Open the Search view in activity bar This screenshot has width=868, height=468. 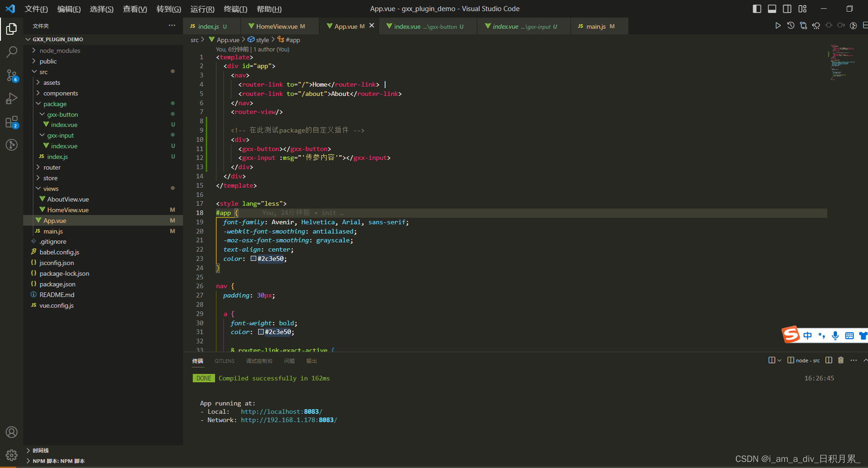(x=12, y=52)
